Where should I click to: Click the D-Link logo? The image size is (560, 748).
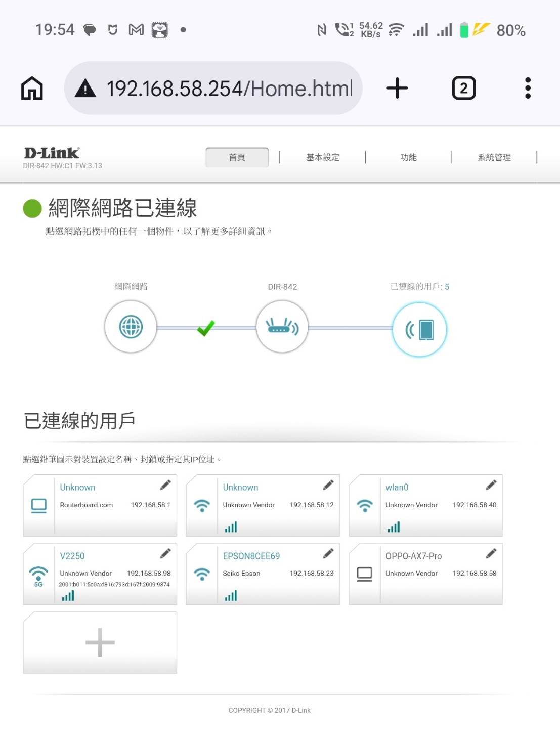coord(52,153)
